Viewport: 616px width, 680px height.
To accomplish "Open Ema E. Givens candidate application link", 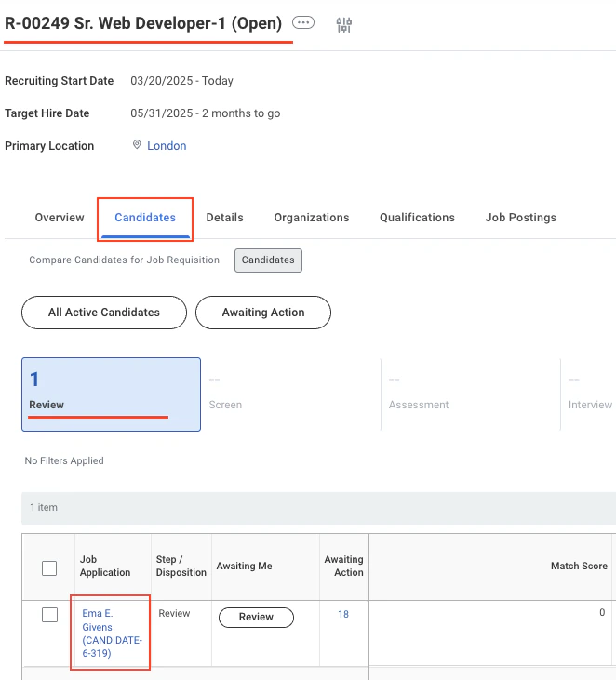I will (x=112, y=633).
